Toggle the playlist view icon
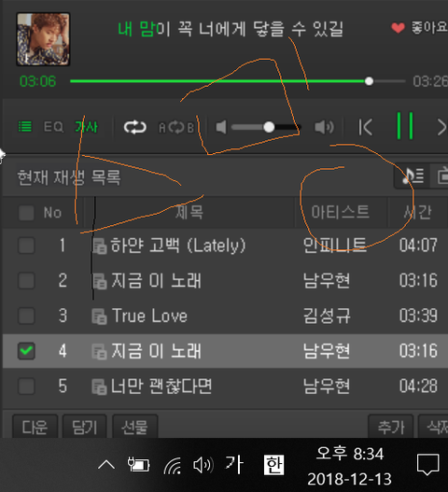The height and width of the screenshot is (492, 448). click(x=25, y=127)
